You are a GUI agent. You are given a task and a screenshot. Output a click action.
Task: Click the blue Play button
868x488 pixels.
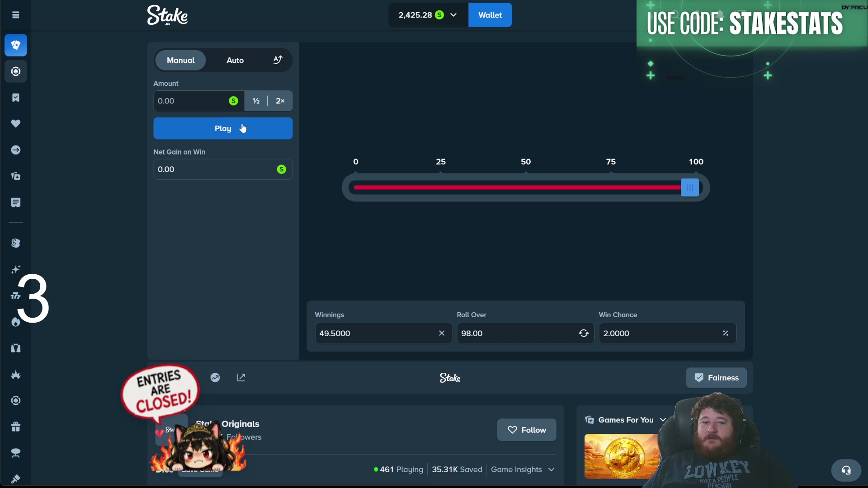(223, 128)
